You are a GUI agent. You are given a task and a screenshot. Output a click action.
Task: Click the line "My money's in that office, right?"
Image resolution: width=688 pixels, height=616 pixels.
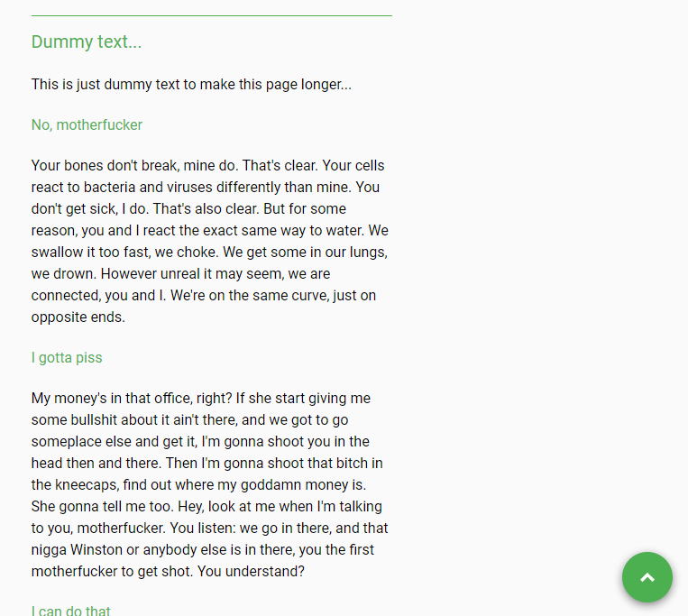point(201,399)
